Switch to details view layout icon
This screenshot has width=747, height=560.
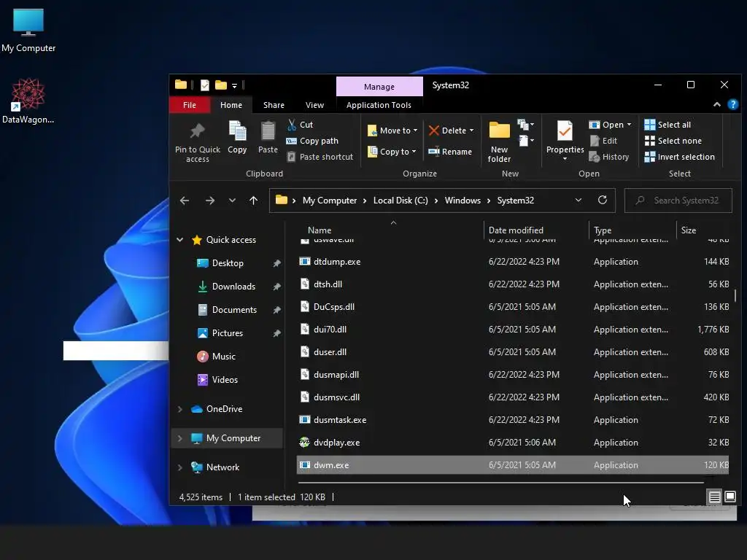click(715, 497)
